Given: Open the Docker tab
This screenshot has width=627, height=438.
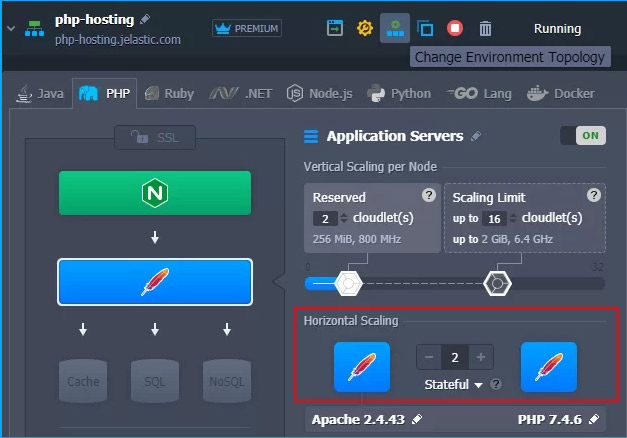Looking at the screenshot, I should tap(560, 94).
